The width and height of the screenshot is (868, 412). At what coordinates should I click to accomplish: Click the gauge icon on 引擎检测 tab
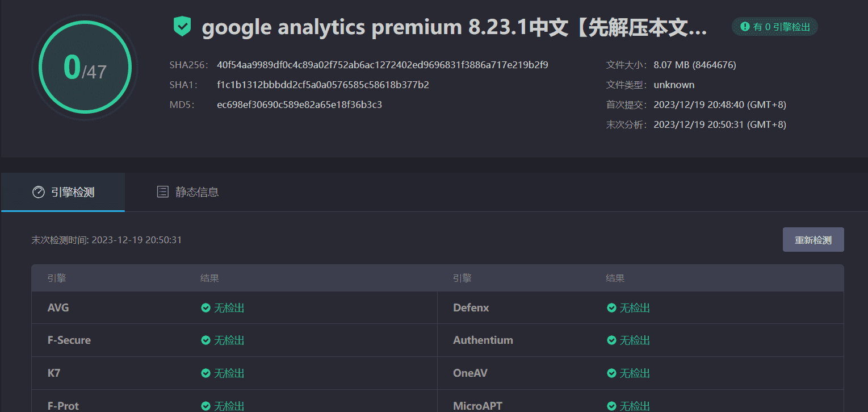(39, 192)
